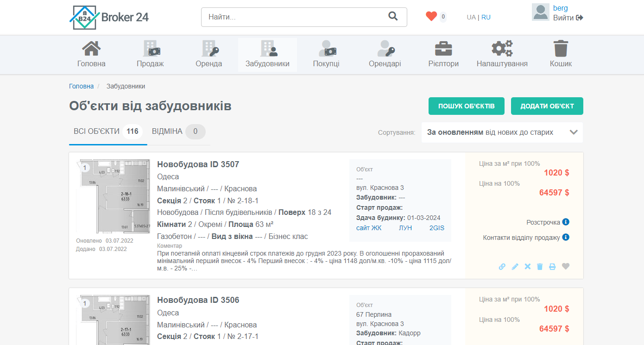Click the 64597 $ price of ID 3507
This screenshot has height=345, width=644.
click(x=554, y=193)
